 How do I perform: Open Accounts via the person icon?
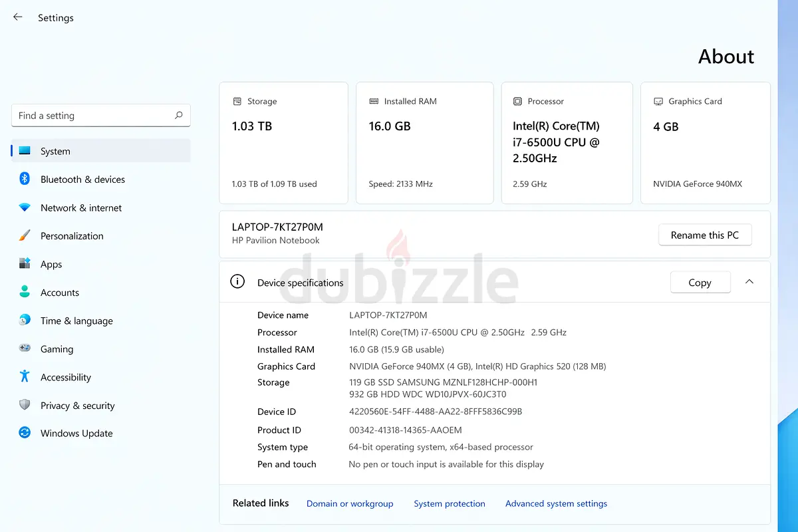(25, 292)
